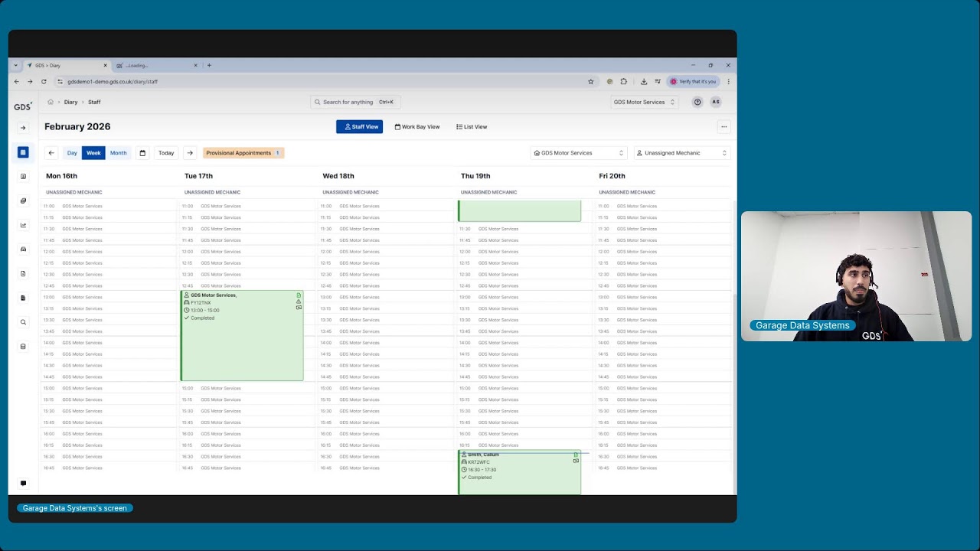The width and height of the screenshot is (980, 551).
Task: Open the GDS Motor Services header branch selector
Action: pyautogui.click(x=644, y=102)
